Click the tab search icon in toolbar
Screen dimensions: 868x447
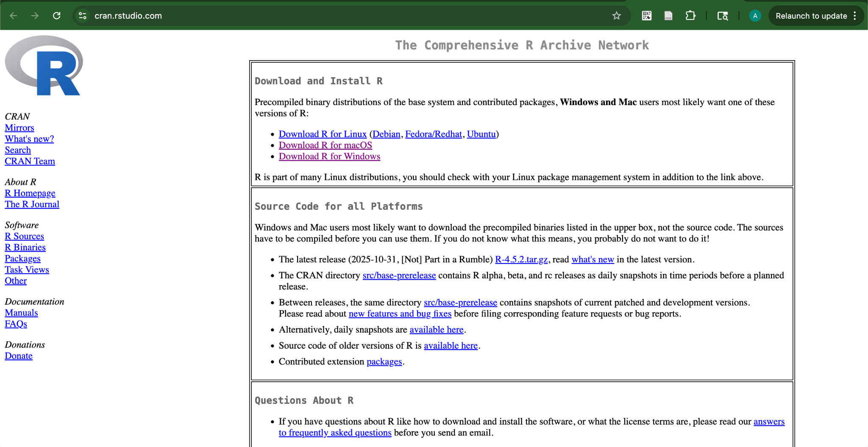pyautogui.click(x=723, y=16)
